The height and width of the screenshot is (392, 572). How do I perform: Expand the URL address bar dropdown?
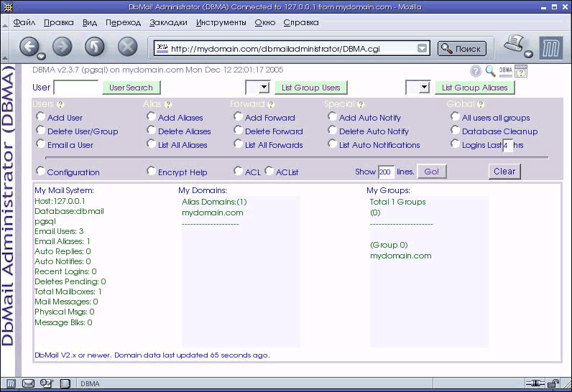423,49
